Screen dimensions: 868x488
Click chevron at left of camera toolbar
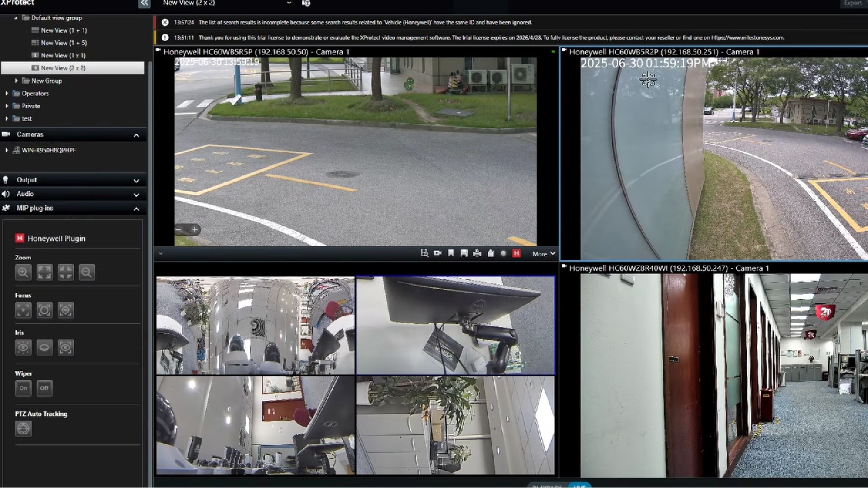click(160, 253)
